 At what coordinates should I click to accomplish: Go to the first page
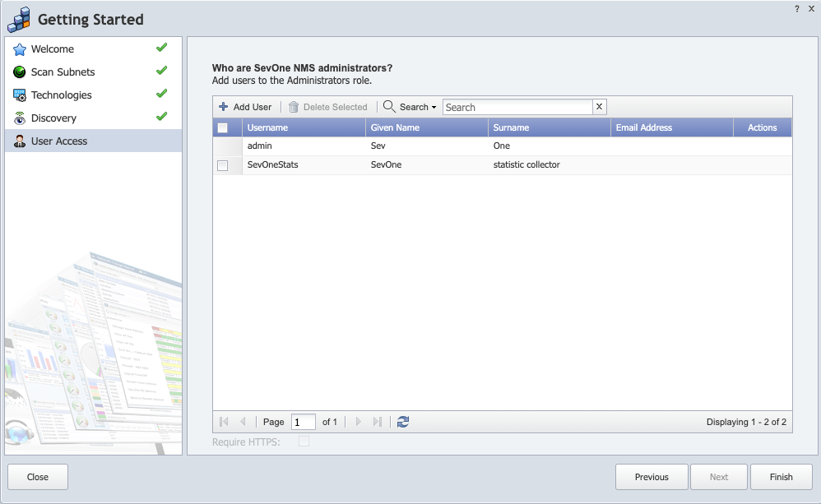[224, 422]
